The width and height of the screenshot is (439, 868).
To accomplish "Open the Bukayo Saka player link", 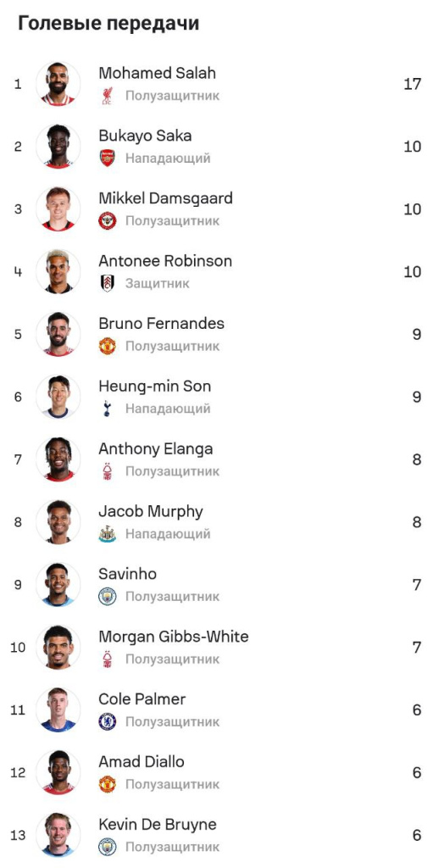I will tap(145, 136).
